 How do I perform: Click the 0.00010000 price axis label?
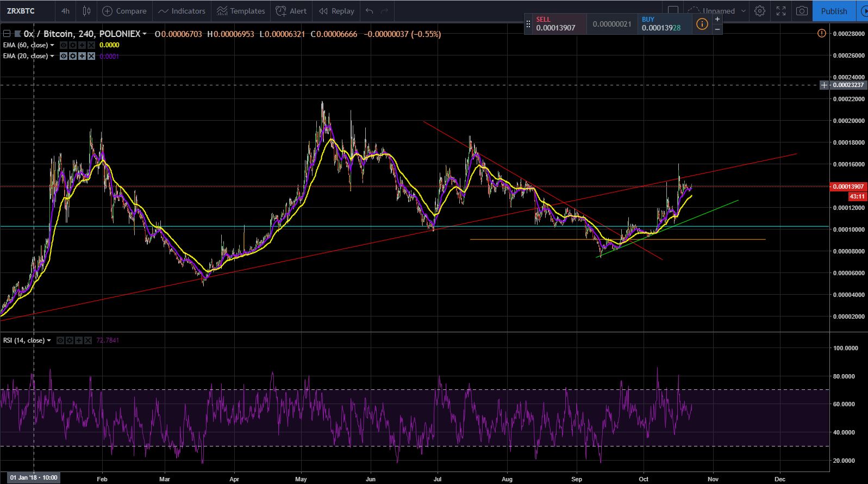[x=848, y=229]
